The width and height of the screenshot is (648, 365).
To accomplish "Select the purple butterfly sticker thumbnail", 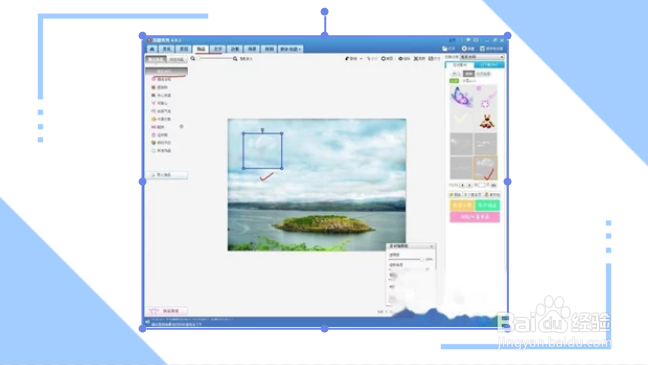I will [x=461, y=97].
